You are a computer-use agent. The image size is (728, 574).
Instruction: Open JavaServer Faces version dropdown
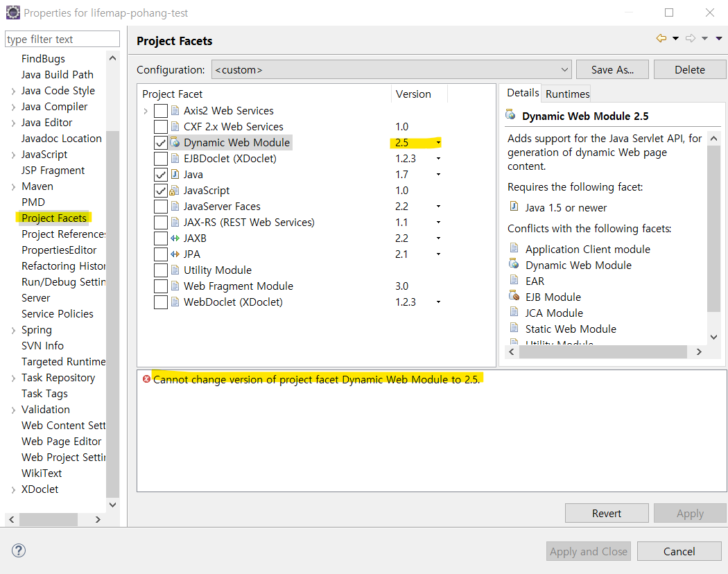[x=437, y=206]
